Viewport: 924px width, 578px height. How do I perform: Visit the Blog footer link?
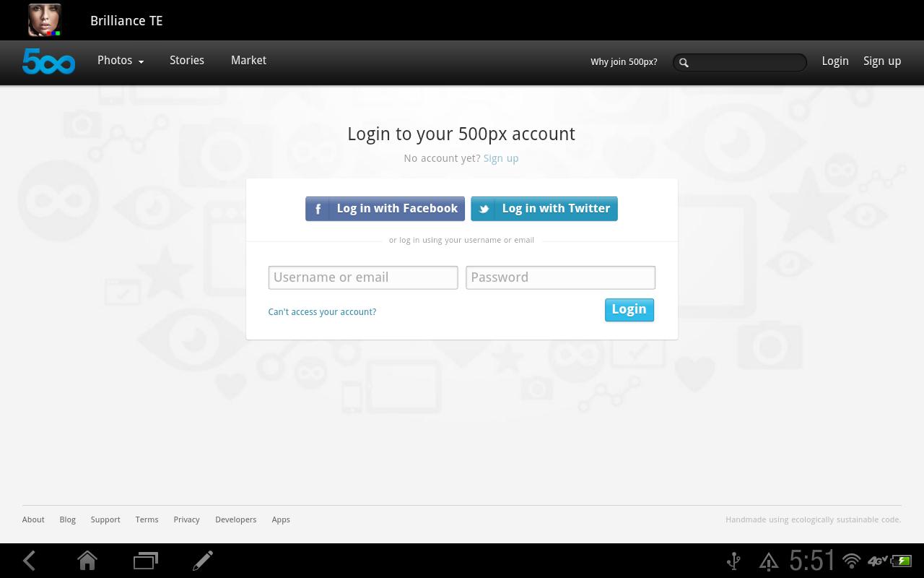tap(67, 519)
